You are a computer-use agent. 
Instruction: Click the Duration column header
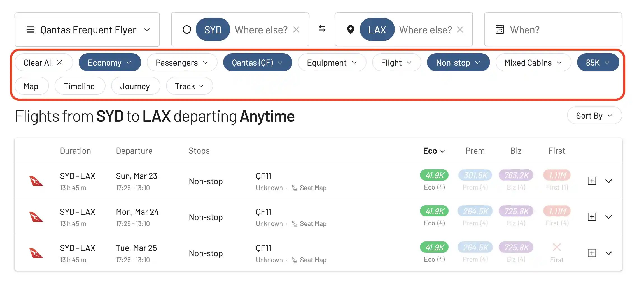[75, 151]
